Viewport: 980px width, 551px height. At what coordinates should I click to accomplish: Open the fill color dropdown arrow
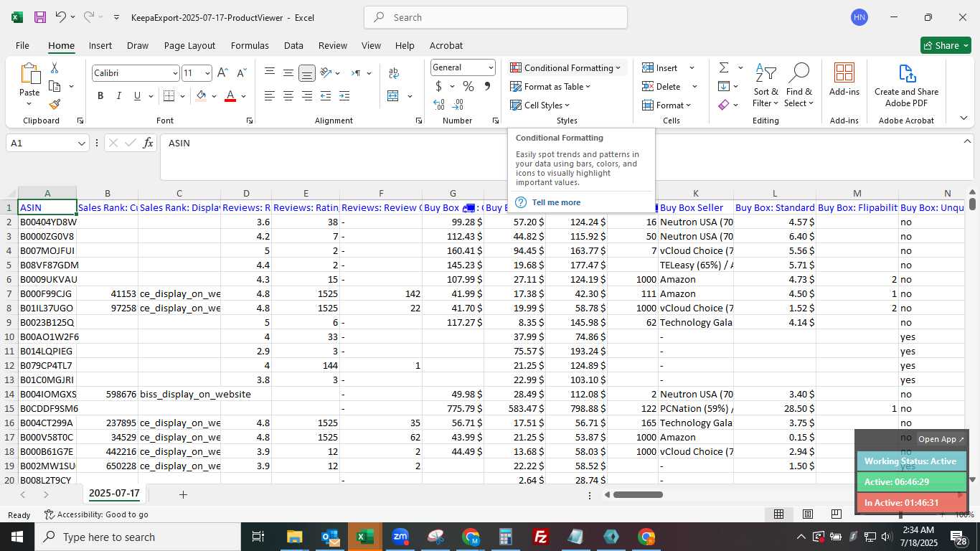click(214, 96)
